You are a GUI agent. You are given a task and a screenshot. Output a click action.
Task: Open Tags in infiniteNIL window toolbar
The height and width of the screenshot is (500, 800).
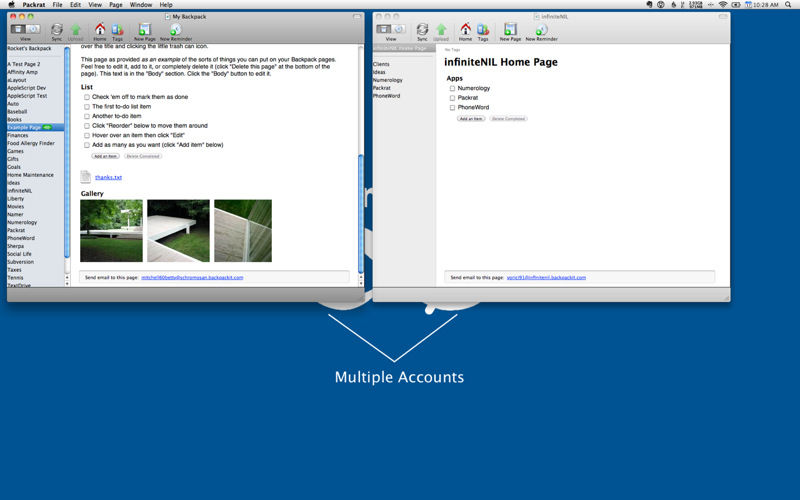[483, 29]
